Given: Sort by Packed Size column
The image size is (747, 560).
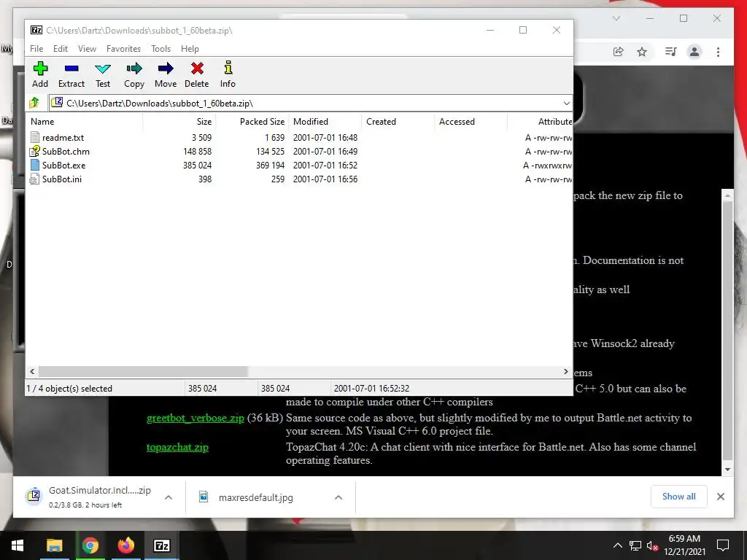Looking at the screenshot, I should tap(252, 122).
